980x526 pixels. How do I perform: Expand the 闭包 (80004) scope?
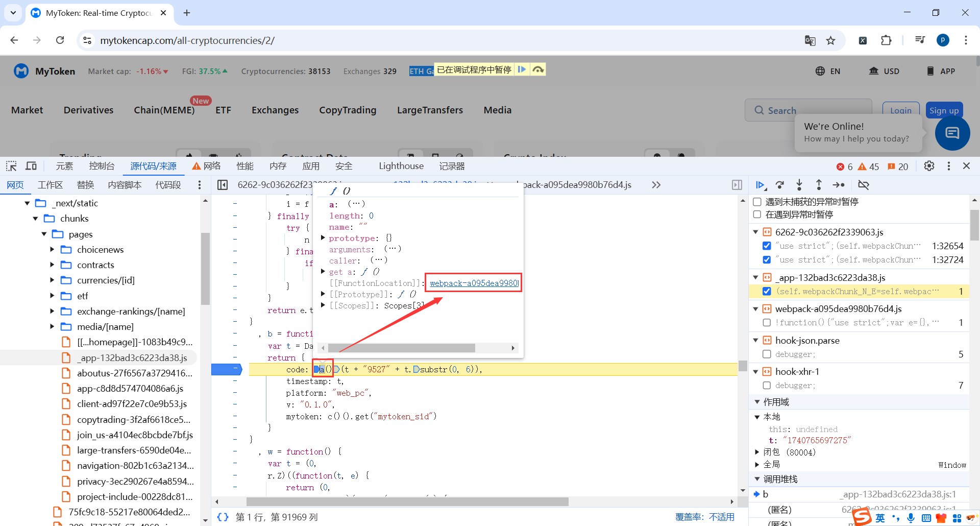click(x=757, y=452)
